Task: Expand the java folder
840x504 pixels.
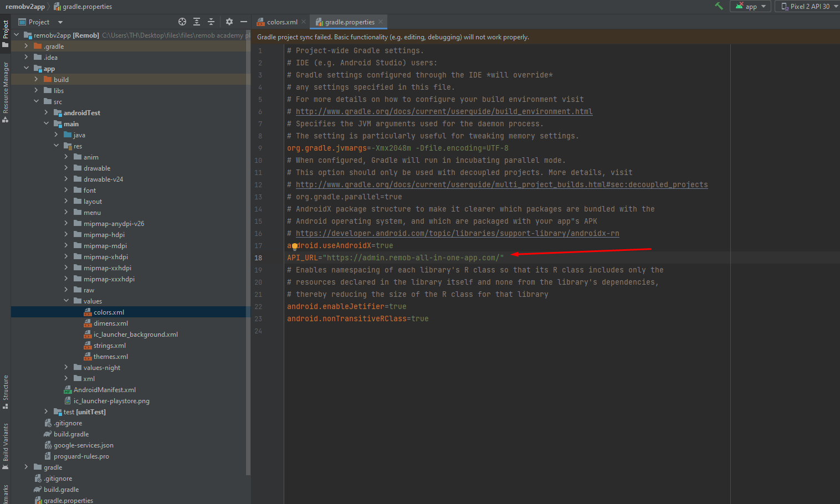Action: 56,135
